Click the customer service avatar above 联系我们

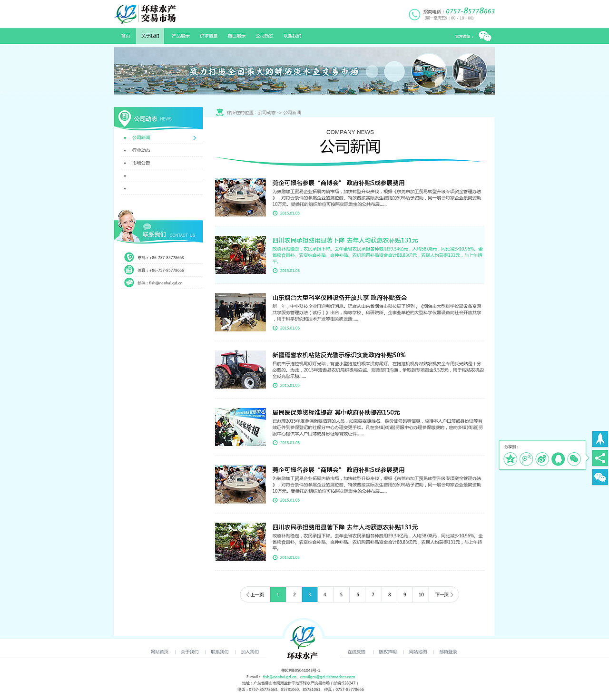click(x=127, y=225)
